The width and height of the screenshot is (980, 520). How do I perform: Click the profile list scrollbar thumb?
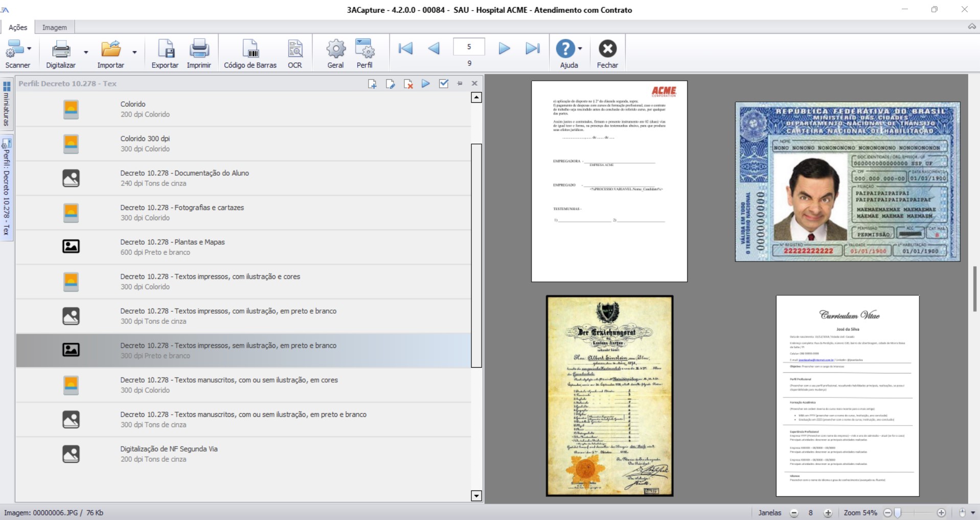coord(476,255)
